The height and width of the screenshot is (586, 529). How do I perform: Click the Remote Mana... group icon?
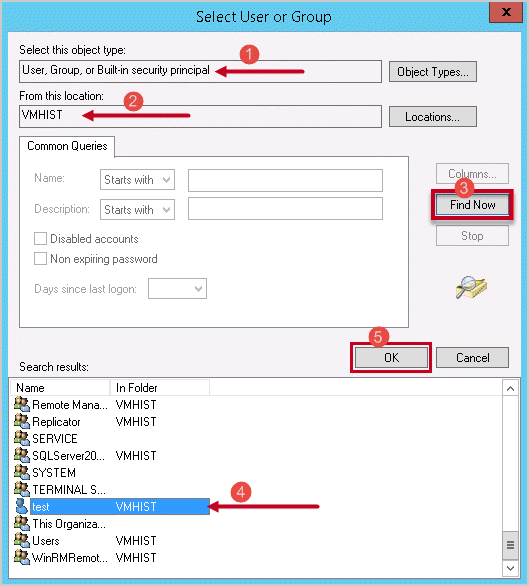click(x=22, y=404)
